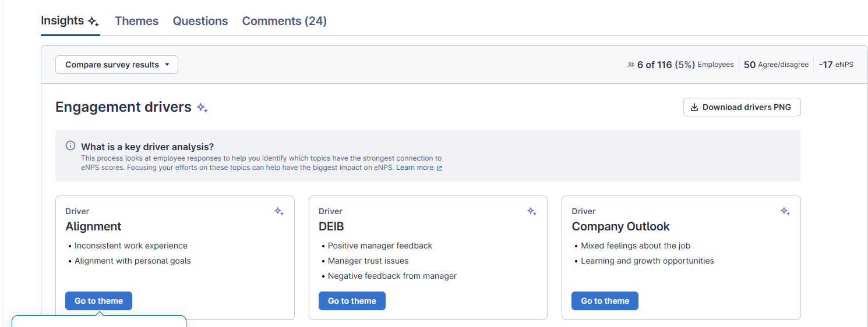The width and height of the screenshot is (868, 327).
Task: Switch to the Themes tab
Action: [x=136, y=21]
